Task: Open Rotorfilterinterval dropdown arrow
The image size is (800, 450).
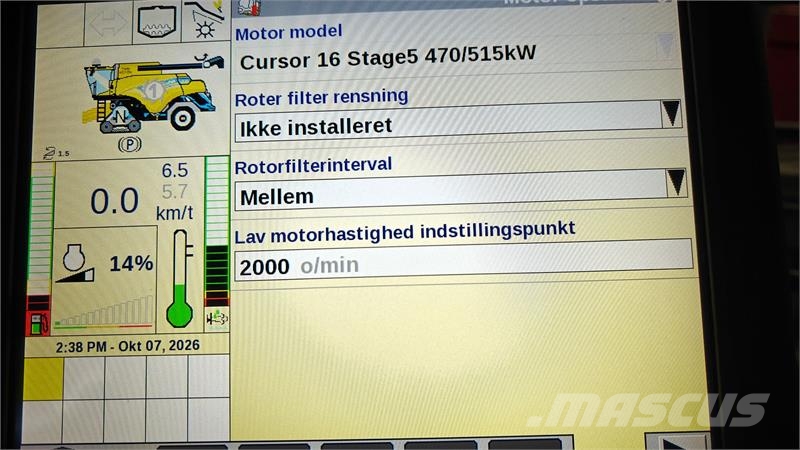Action: (x=676, y=182)
